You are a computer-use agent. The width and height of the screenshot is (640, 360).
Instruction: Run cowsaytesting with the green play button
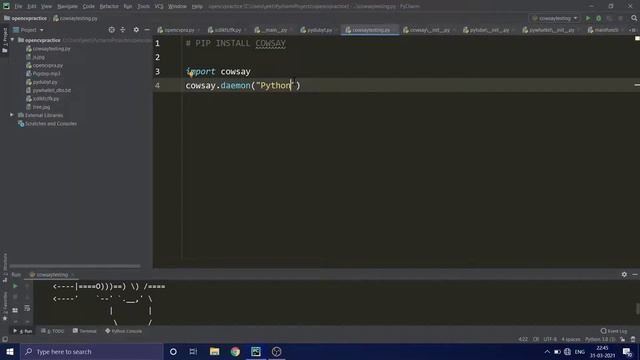[588, 18]
